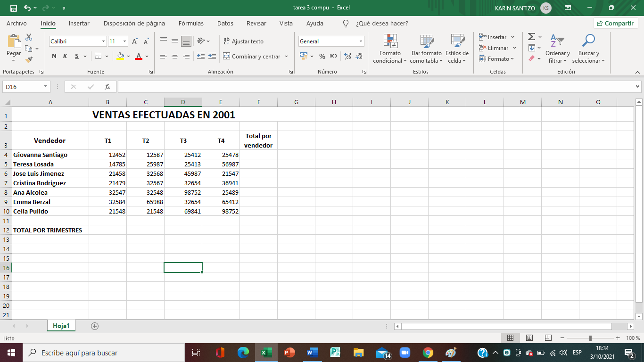The width and height of the screenshot is (644, 362).
Task: Apply percent style format
Action: coord(322,56)
